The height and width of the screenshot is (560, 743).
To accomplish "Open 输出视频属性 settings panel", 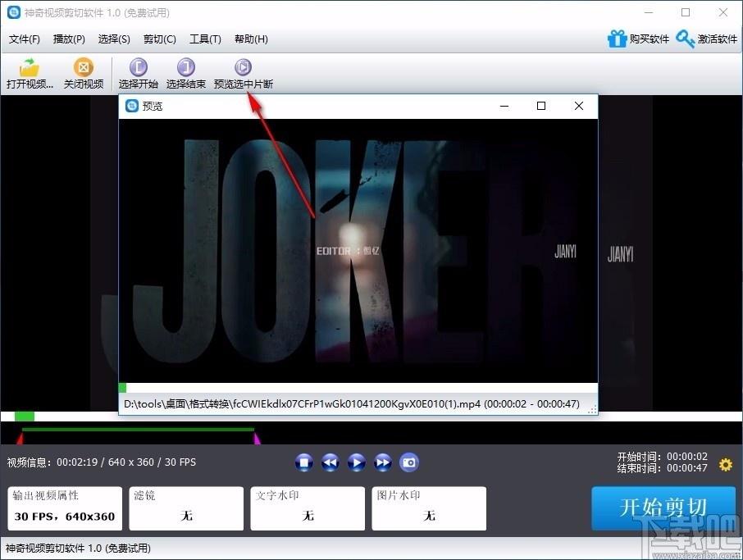I will pyautogui.click(x=65, y=508).
